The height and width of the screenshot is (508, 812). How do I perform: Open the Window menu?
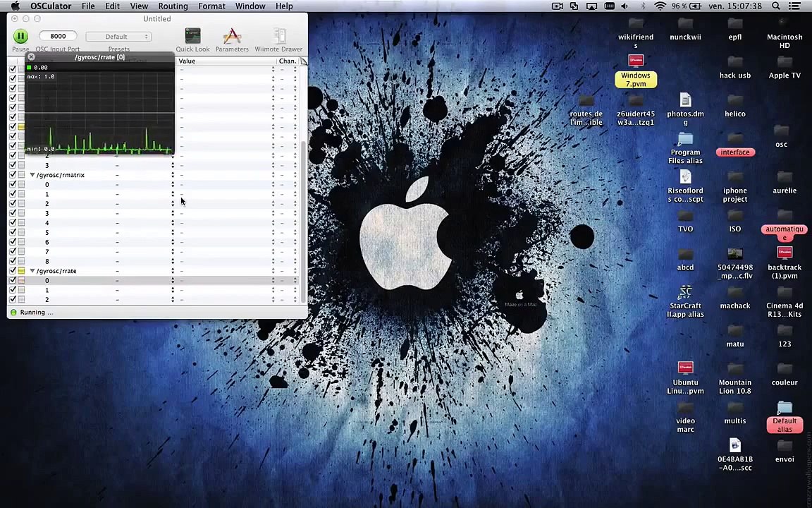coord(250,6)
